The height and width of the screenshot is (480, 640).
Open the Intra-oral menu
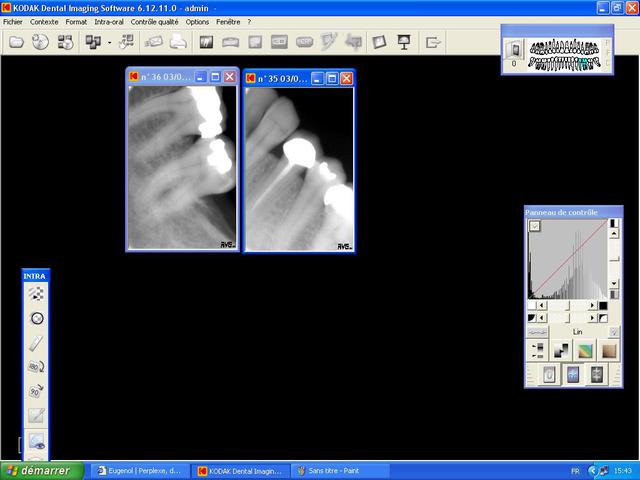pyautogui.click(x=109, y=21)
